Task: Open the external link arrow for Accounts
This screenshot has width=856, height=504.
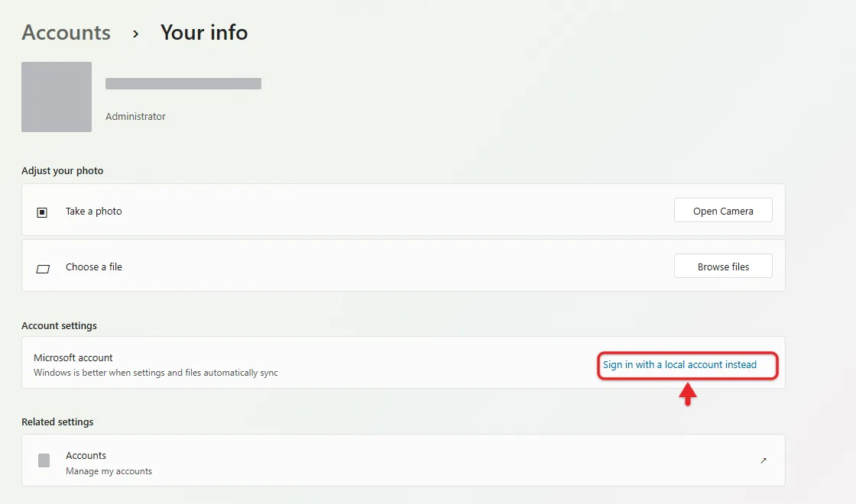Action: pos(764,461)
